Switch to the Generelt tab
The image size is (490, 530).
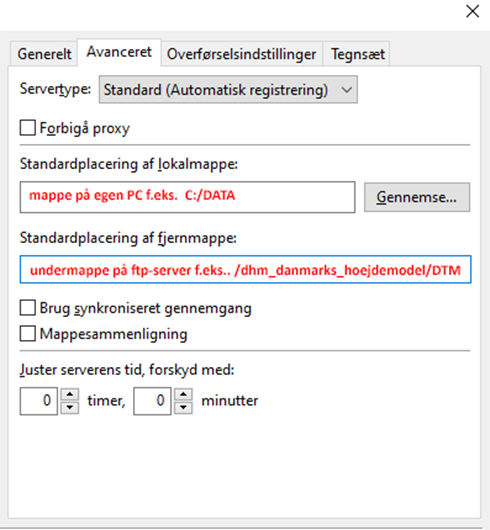tap(44, 54)
